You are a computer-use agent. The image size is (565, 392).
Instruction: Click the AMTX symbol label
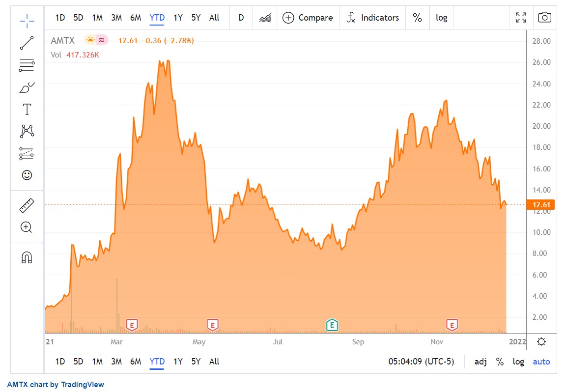(x=63, y=40)
